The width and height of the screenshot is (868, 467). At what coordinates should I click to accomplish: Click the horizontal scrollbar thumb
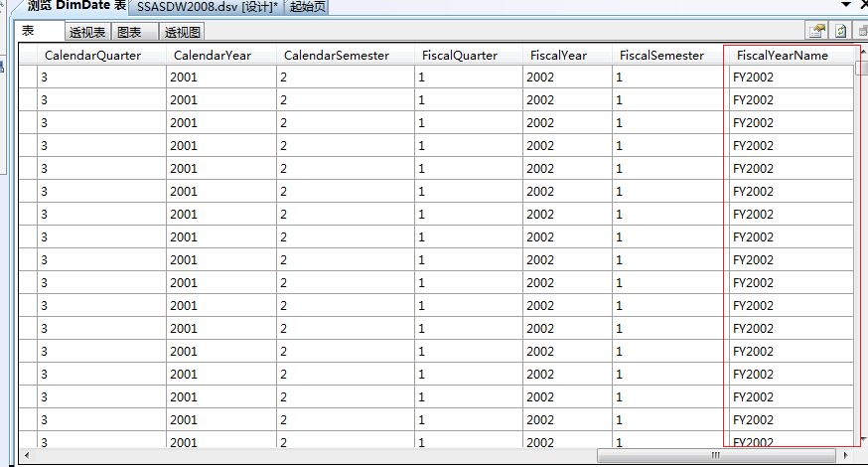tap(716, 455)
